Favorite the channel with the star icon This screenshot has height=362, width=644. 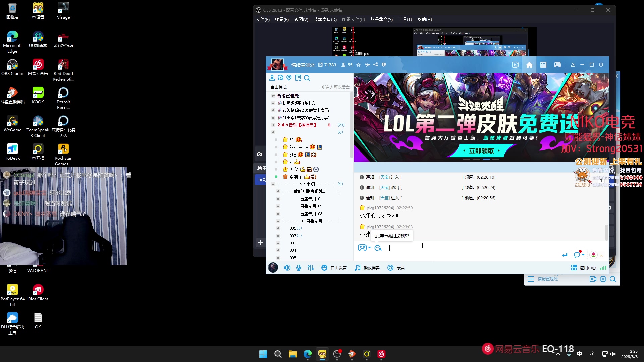coord(358,65)
